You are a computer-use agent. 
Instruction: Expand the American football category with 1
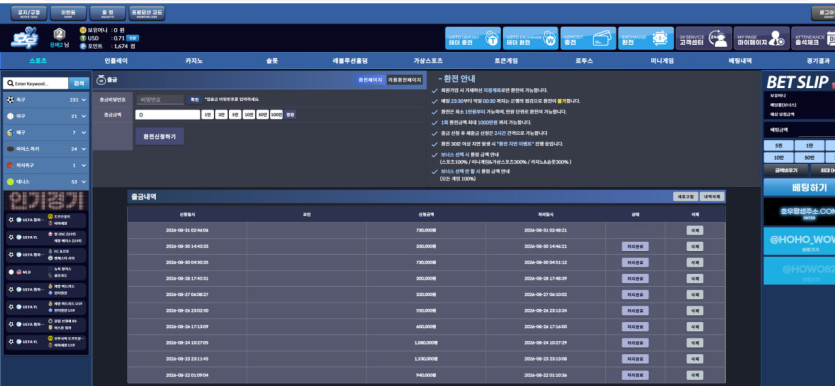click(x=46, y=165)
